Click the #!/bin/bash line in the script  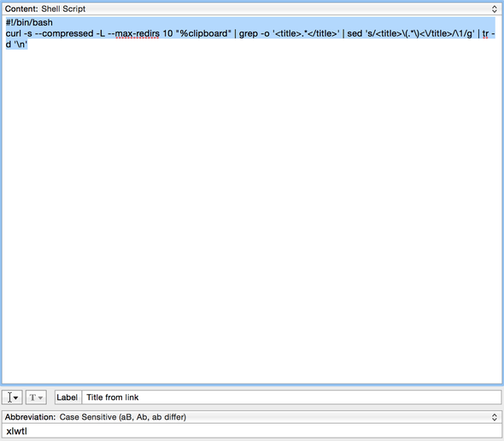[x=29, y=22]
